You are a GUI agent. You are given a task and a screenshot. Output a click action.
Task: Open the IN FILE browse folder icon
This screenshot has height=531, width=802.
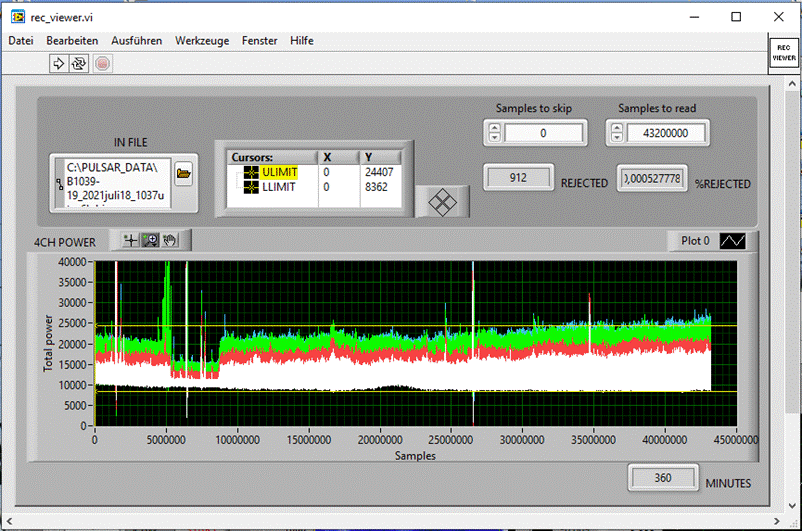[184, 174]
